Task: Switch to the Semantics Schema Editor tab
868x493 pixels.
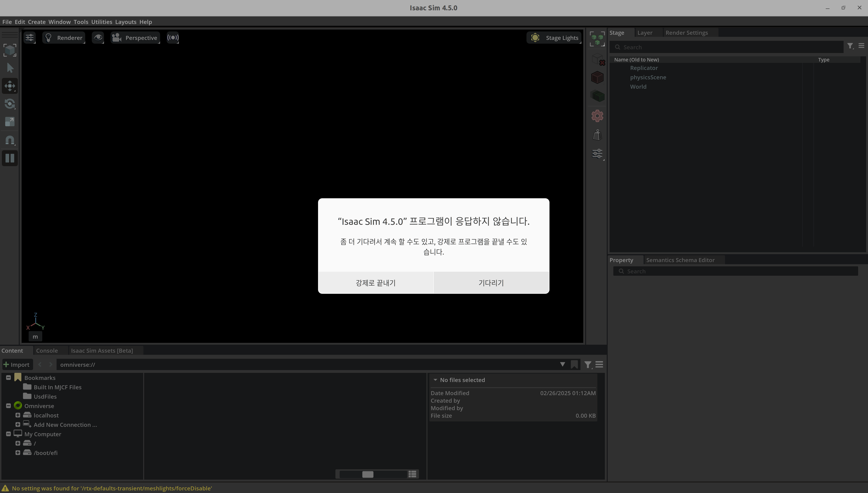Action: click(680, 260)
